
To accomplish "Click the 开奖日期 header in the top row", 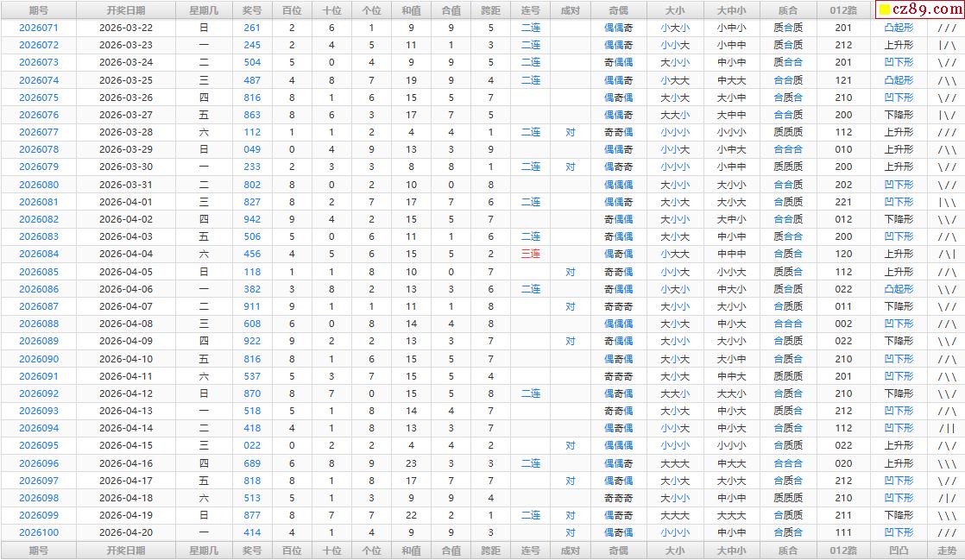I will click(x=126, y=10).
